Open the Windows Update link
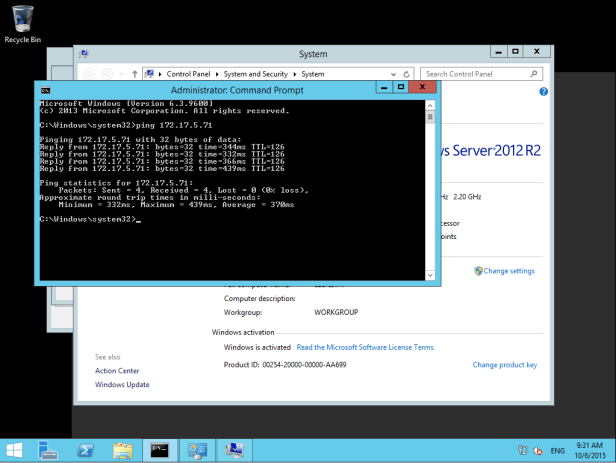Image resolution: width=616 pixels, height=463 pixels. point(122,384)
